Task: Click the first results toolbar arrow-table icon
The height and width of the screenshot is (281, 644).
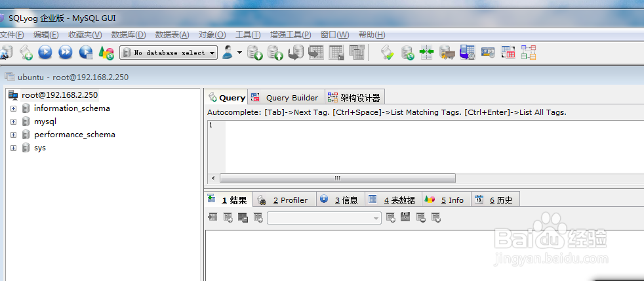Action: point(212,217)
